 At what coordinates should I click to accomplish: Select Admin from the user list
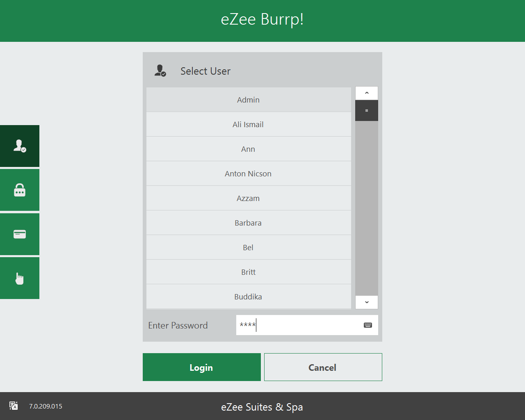click(248, 99)
